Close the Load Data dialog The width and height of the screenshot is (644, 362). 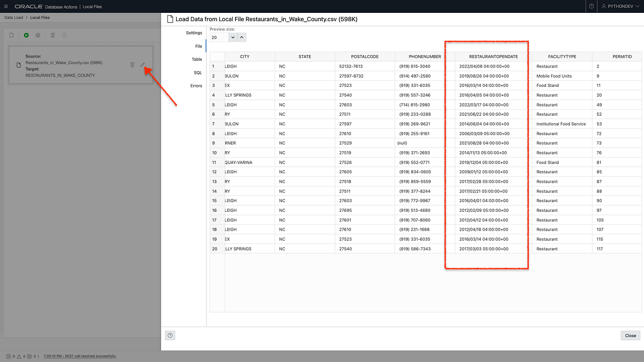tap(630, 335)
